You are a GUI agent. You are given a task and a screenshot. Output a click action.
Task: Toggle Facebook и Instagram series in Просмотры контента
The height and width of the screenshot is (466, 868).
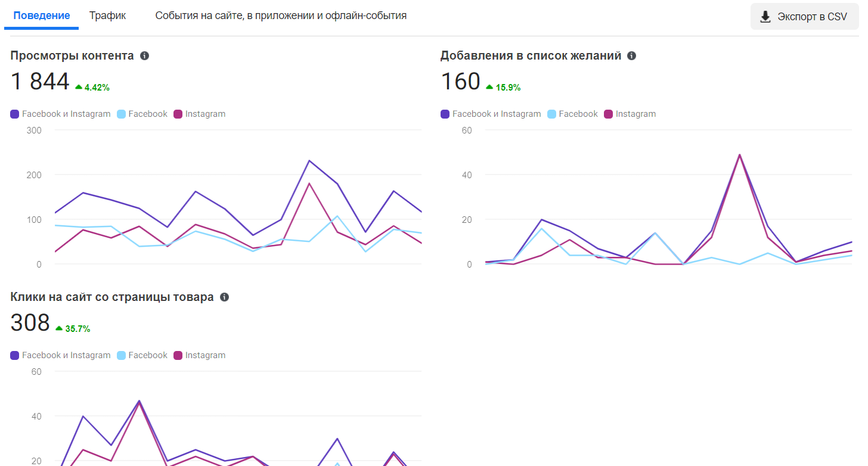61,114
